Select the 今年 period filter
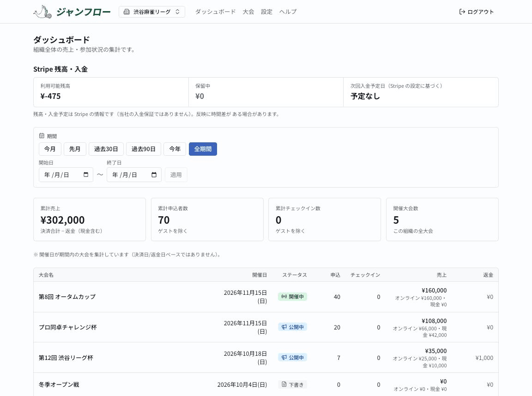The height and width of the screenshot is (396, 532). coord(175,149)
